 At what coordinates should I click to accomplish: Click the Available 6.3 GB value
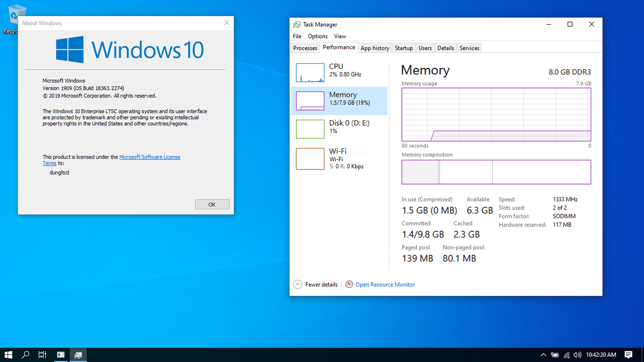tap(479, 210)
